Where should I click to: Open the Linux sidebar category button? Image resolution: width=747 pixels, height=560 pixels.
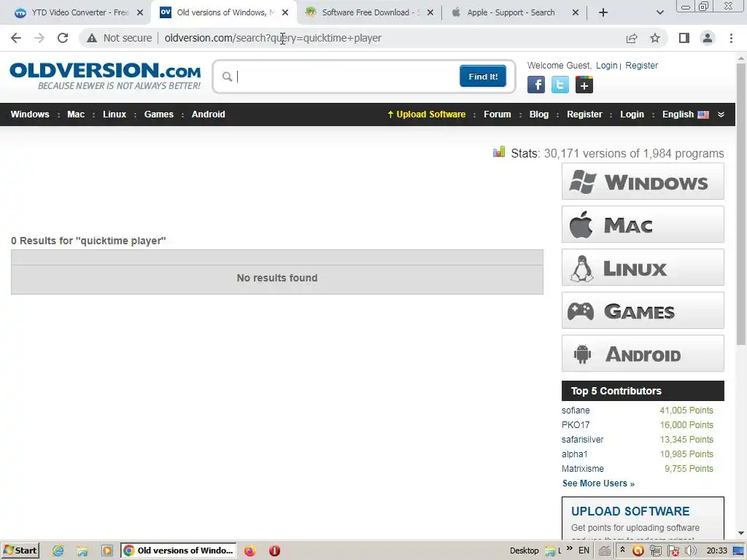point(643,267)
